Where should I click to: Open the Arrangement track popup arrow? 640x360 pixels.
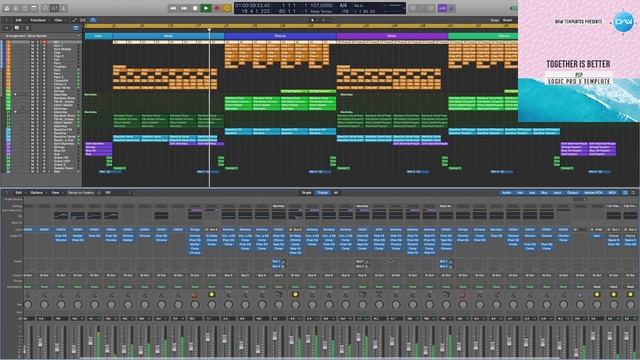coord(79,36)
